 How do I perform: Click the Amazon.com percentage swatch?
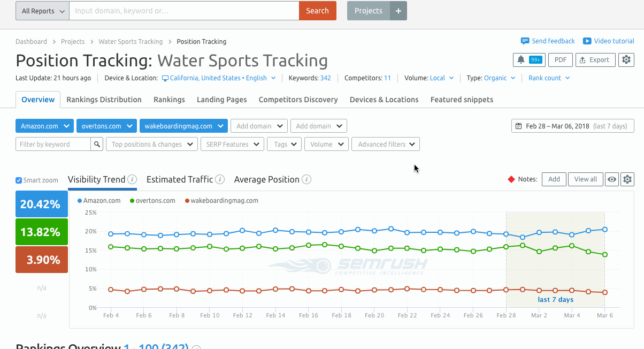click(41, 204)
